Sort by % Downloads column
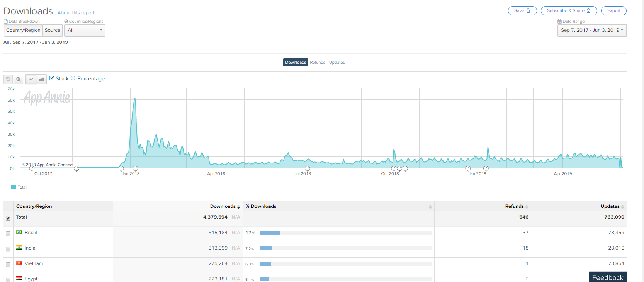 tap(430, 207)
